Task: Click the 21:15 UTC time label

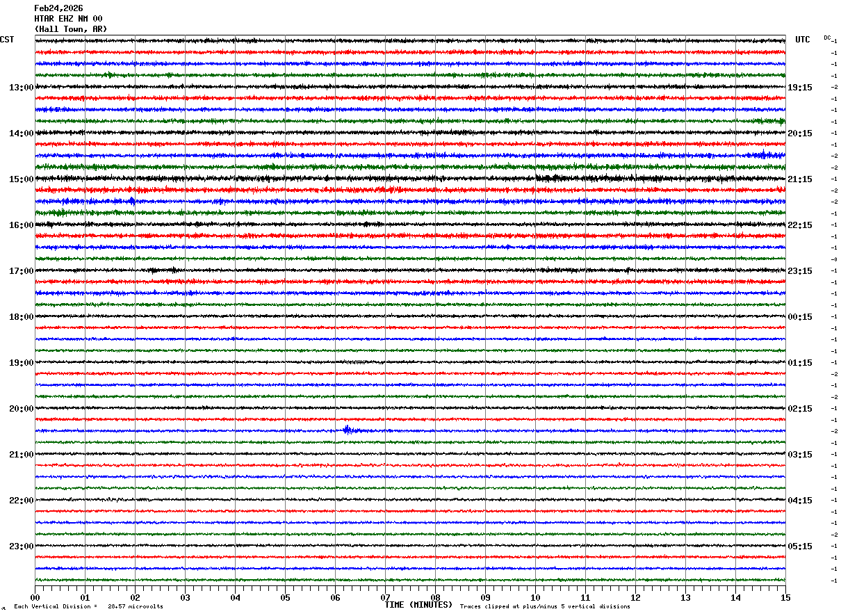Action: (800, 179)
